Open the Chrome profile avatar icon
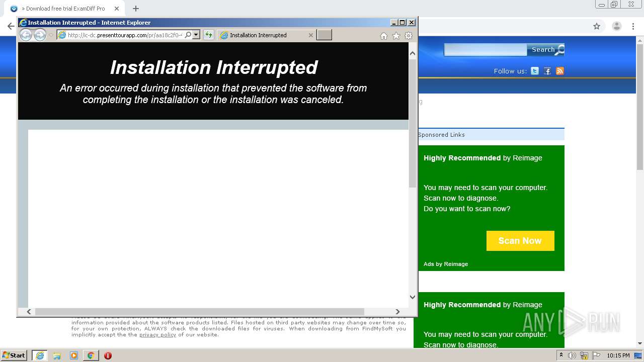This screenshot has height=362, width=644. coord(617,26)
